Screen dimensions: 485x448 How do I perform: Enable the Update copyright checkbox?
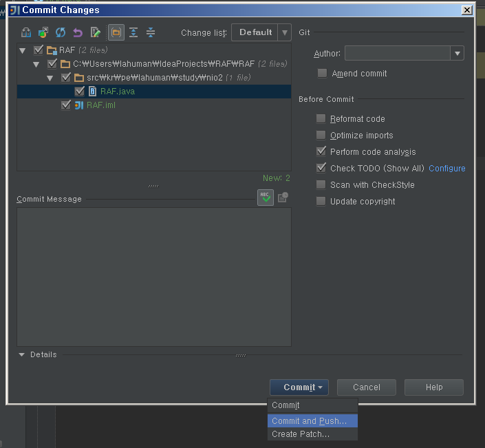click(x=321, y=201)
